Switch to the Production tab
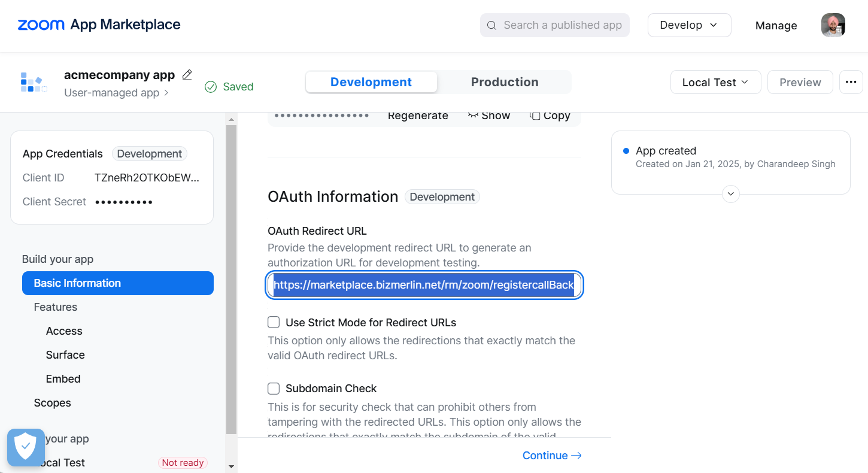868x473 pixels. (x=505, y=82)
